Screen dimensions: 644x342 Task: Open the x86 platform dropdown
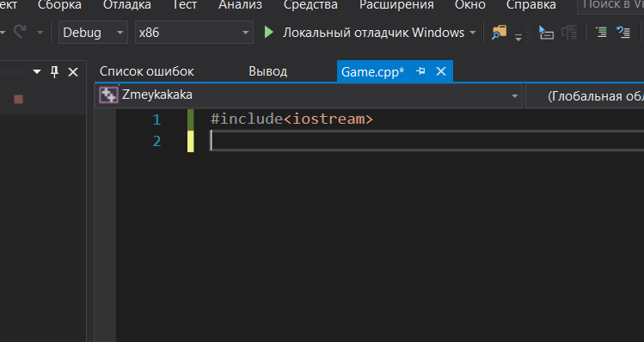(x=193, y=32)
